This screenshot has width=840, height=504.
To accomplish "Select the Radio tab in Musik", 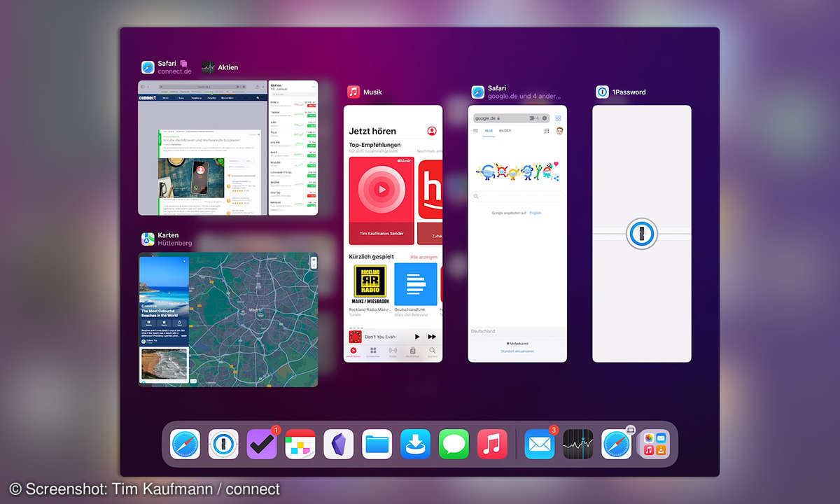I will coord(393,352).
